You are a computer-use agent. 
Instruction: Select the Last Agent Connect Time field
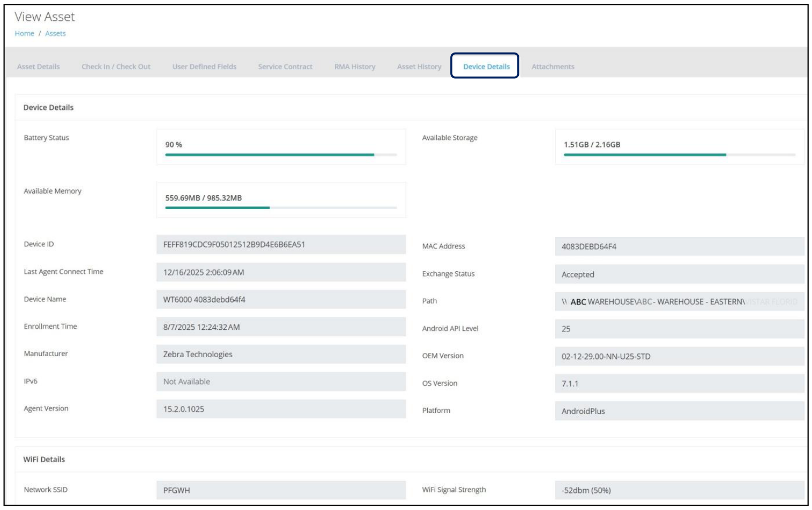click(x=281, y=272)
